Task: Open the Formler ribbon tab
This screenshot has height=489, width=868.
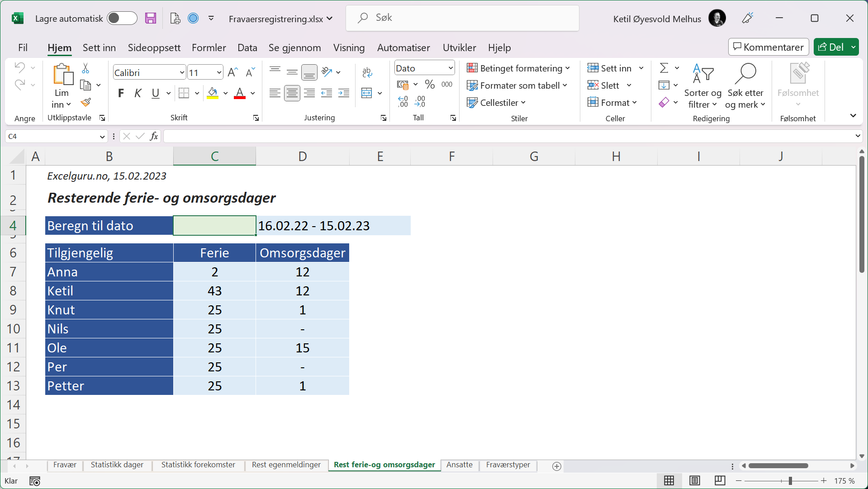Action: click(209, 47)
